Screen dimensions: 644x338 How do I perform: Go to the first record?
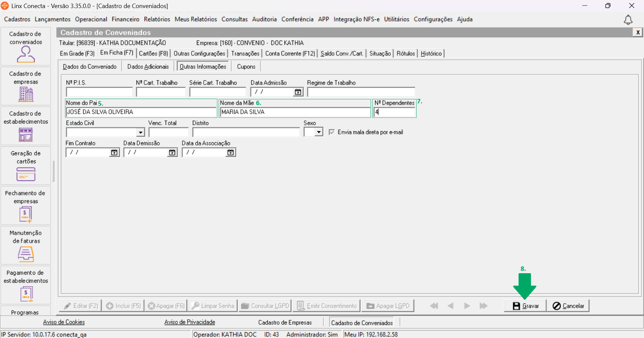(x=434, y=306)
